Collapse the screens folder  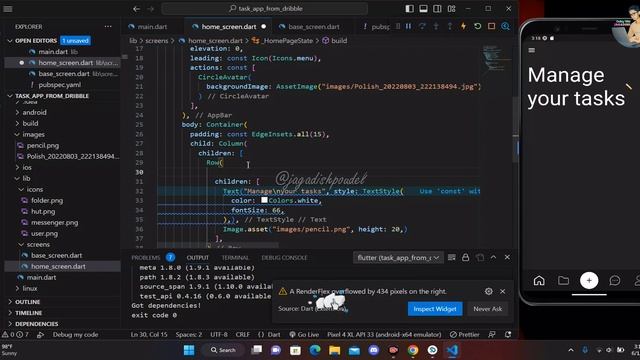click(38, 244)
